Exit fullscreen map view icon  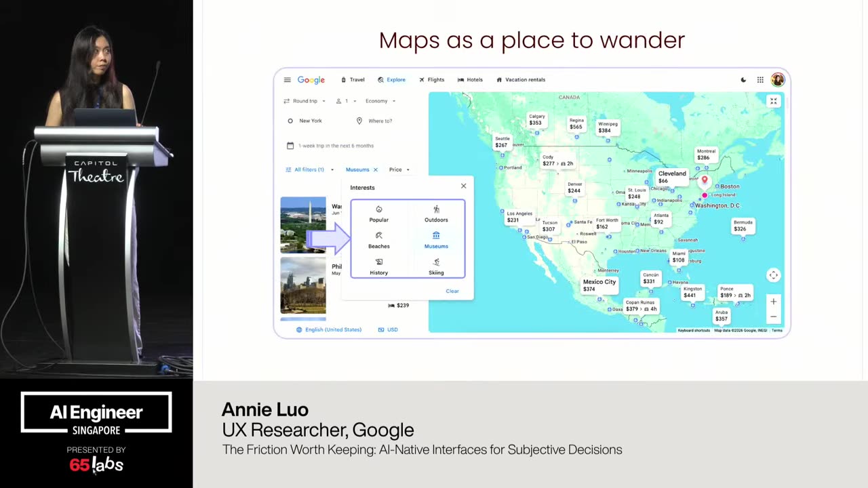pyautogui.click(x=773, y=101)
